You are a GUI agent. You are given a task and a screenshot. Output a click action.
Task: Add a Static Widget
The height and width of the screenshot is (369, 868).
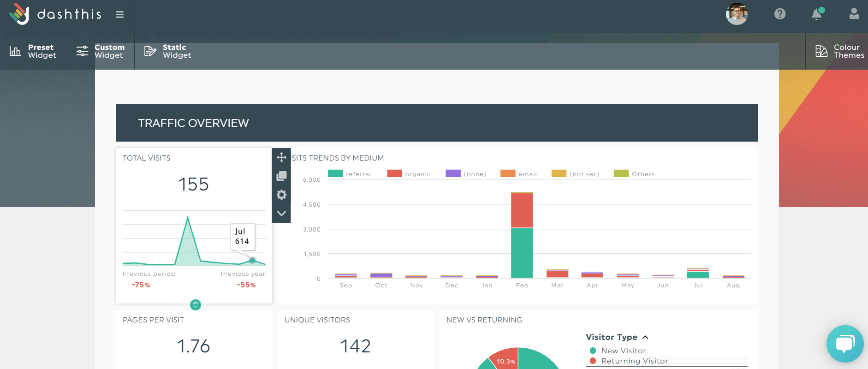tap(168, 51)
